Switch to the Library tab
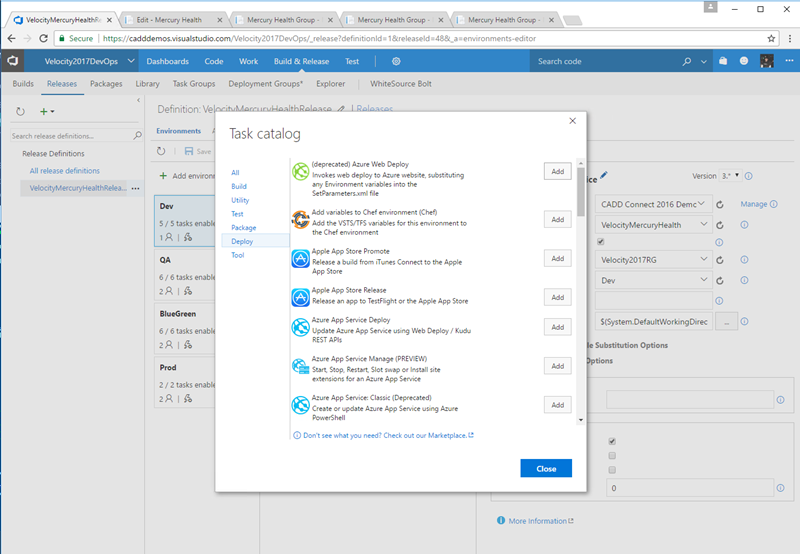Viewport: 800px width, 554px height. tap(147, 84)
